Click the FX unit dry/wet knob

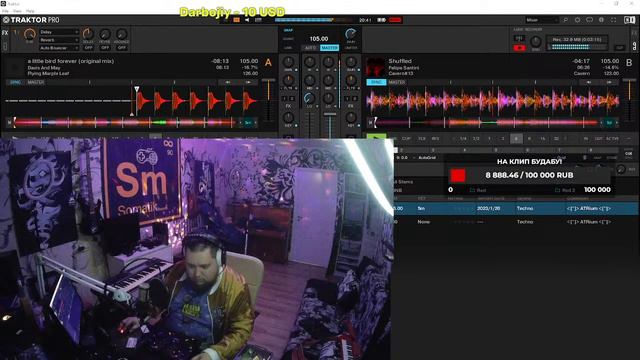click(x=29, y=34)
